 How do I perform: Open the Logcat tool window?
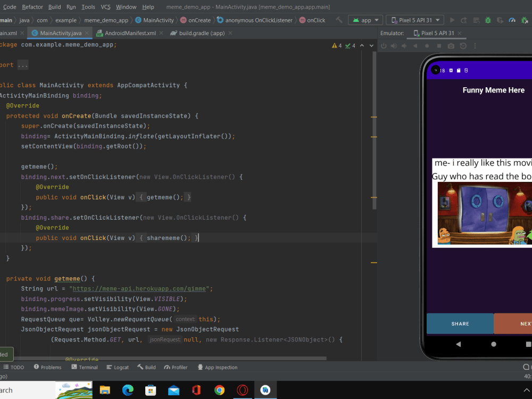[x=118, y=367]
